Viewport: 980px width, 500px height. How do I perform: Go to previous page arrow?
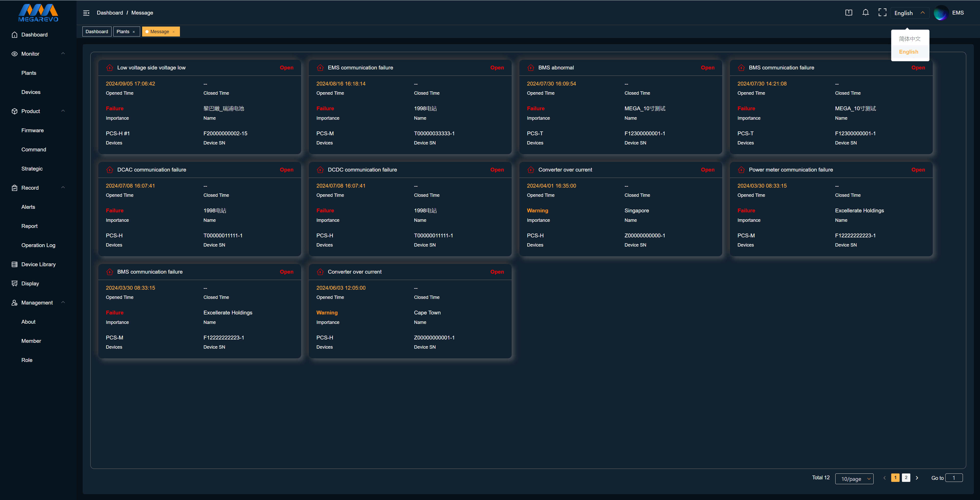885,478
